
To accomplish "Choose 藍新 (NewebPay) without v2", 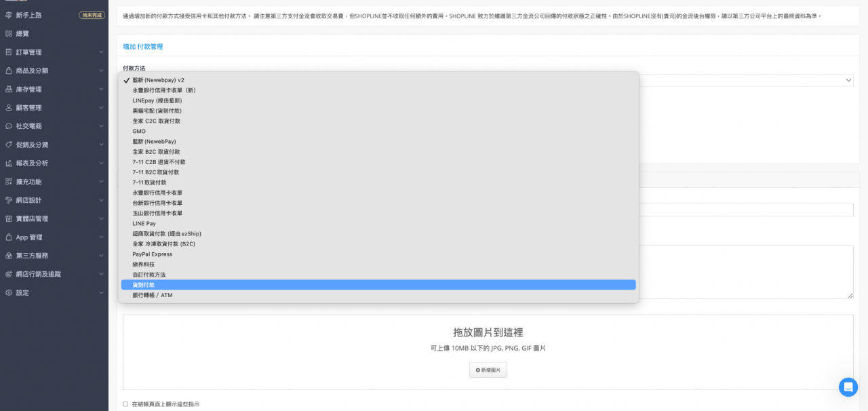I will point(378,141).
